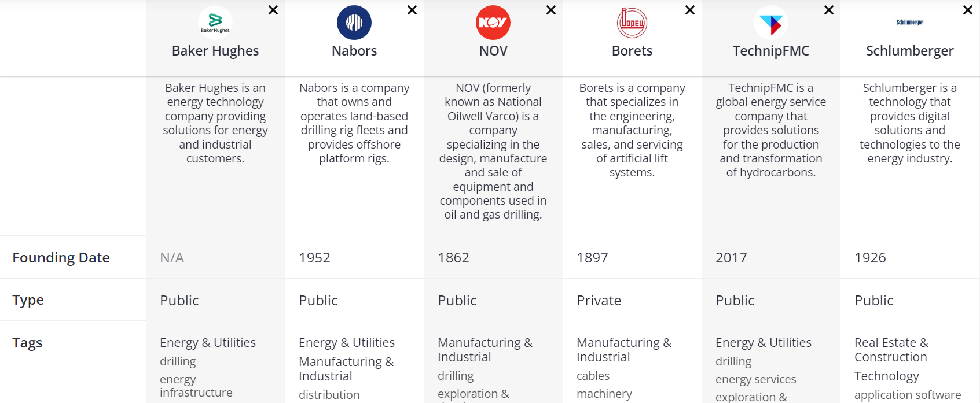Click the Real Estate & Construction tag

(891, 350)
